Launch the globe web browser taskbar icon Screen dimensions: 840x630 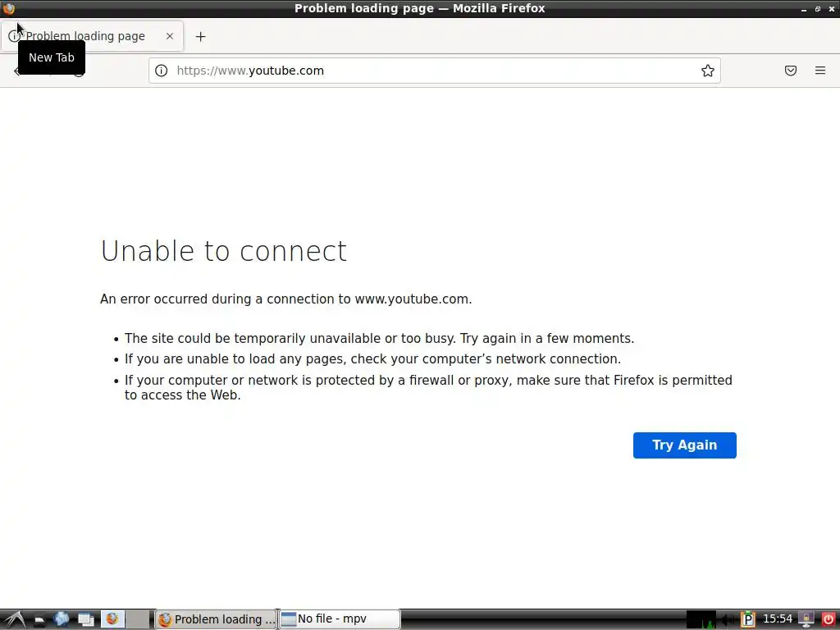61,619
